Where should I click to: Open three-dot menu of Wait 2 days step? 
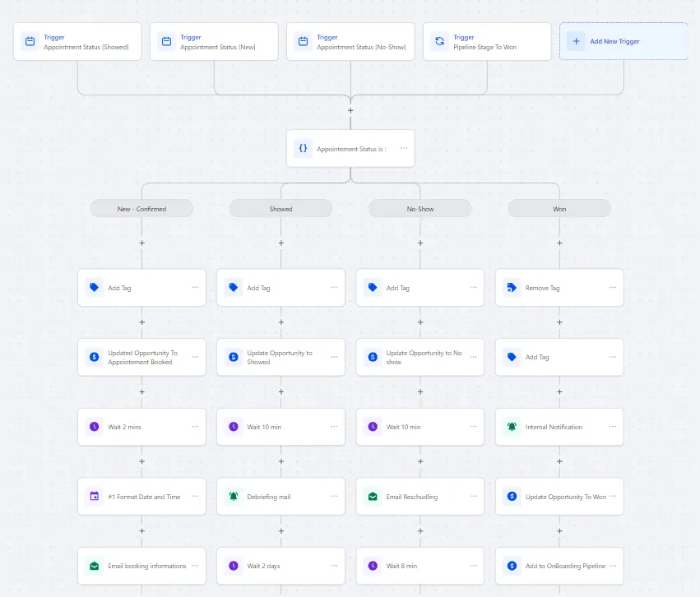(x=334, y=566)
